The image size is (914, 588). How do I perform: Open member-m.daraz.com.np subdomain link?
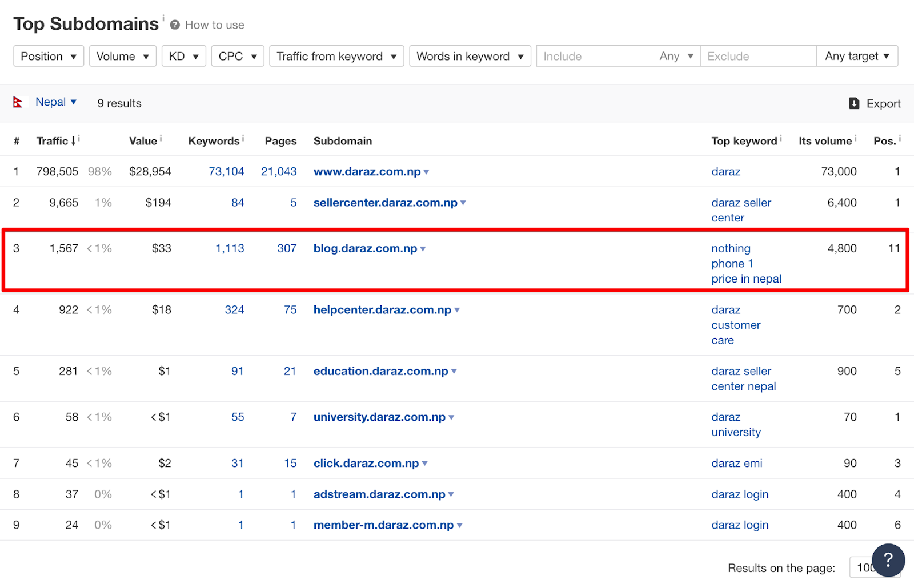(384, 525)
